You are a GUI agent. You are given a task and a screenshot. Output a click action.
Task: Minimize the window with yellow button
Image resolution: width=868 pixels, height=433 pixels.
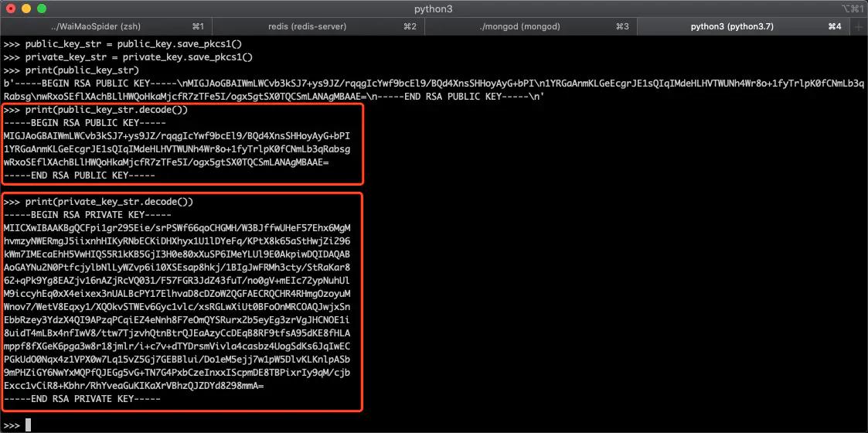click(26, 9)
